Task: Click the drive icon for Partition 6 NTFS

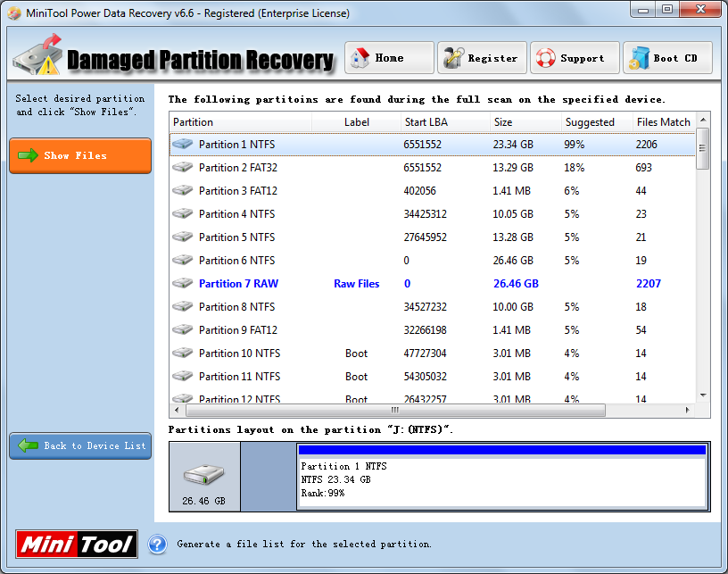Action: (x=183, y=260)
